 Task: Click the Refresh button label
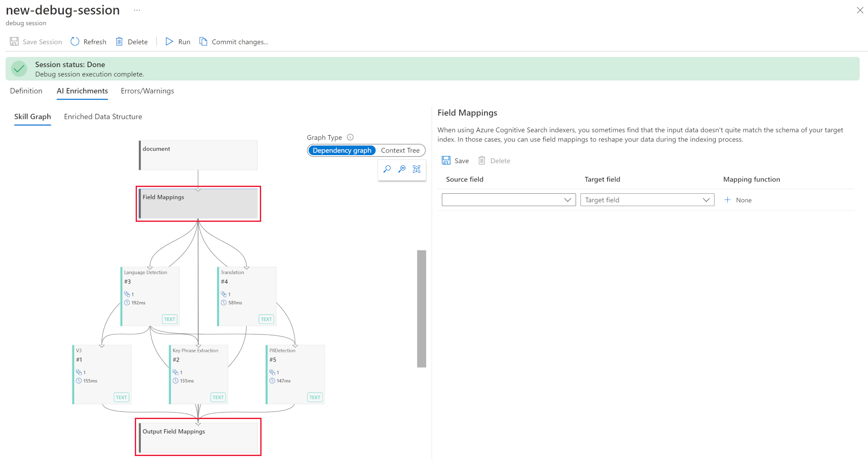point(95,42)
